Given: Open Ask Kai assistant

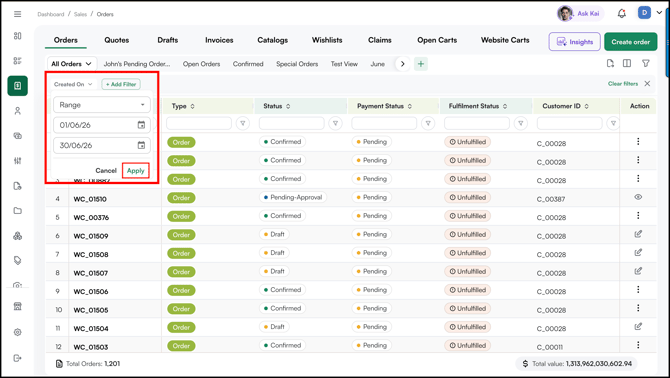Looking at the screenshot, I should click(580, 14).
